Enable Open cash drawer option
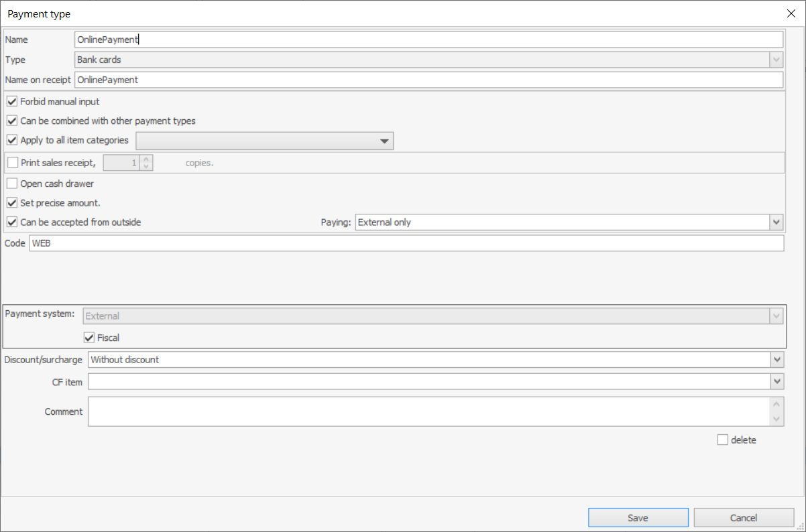The image size is (806, 532). (12, 184)
